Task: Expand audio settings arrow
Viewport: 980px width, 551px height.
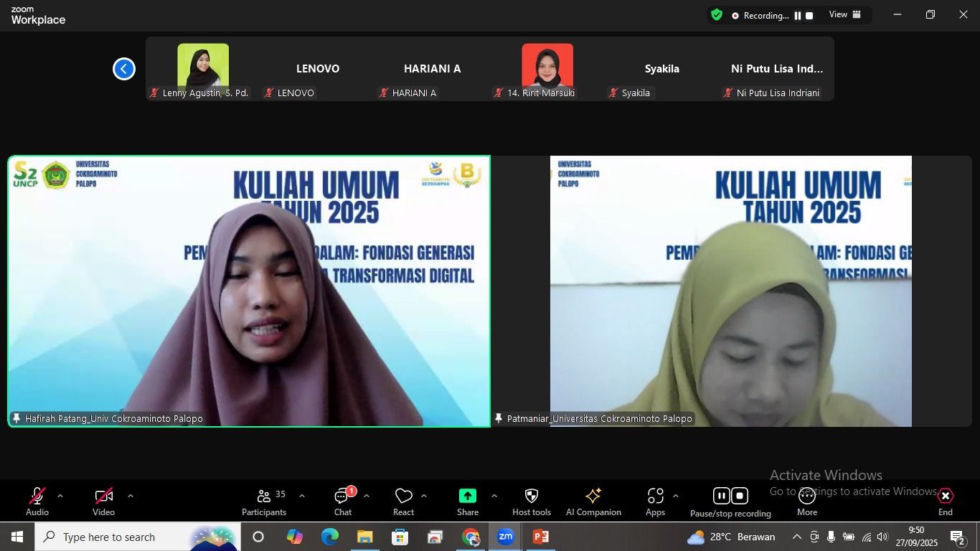Action: (x=60, y=496)
